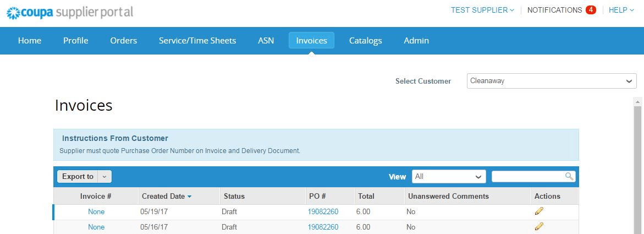Image resolution: width=644 pixels, height=234 pixels.
Task: Click the invoice search input field
Action: point(528,176)
